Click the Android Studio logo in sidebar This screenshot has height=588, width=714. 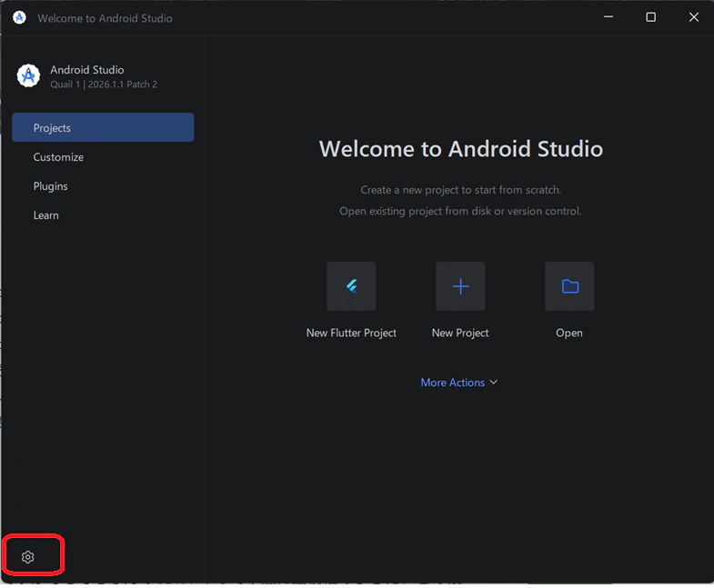(x=28, y=75)
